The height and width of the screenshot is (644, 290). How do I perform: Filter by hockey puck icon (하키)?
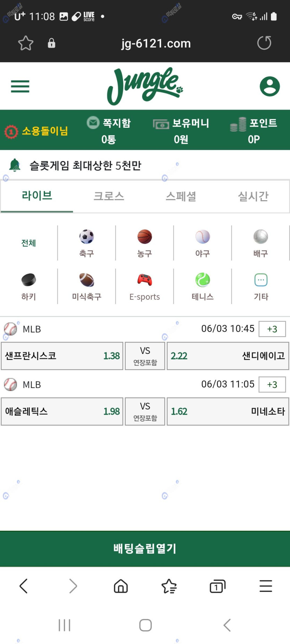(x=28, y=286)
